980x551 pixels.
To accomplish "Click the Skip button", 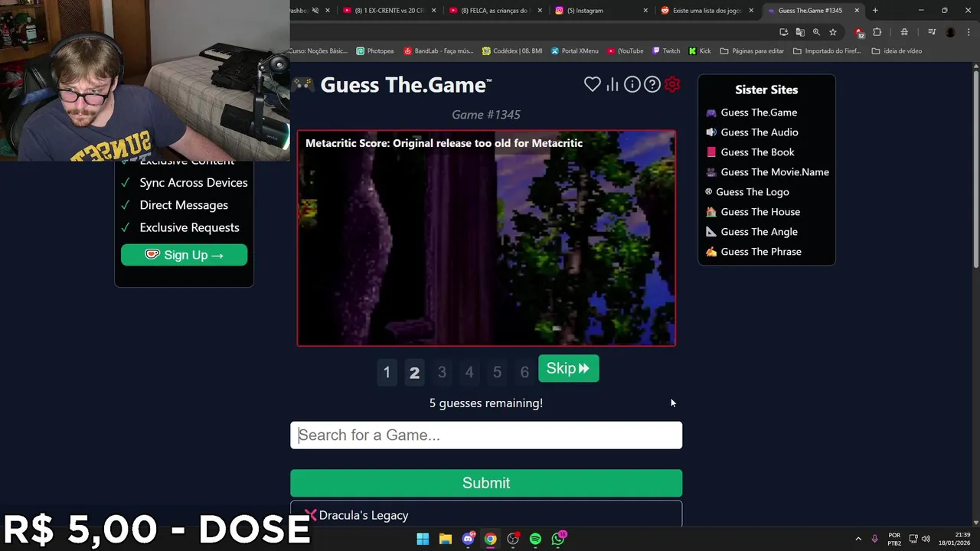I will point(568,369).
